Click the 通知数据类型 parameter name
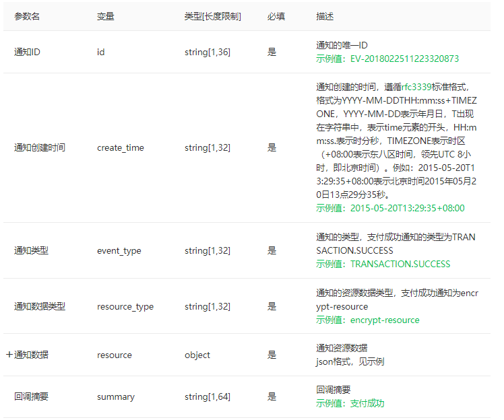The height and width of the screenshot is (420, 504). click(40, 306)
